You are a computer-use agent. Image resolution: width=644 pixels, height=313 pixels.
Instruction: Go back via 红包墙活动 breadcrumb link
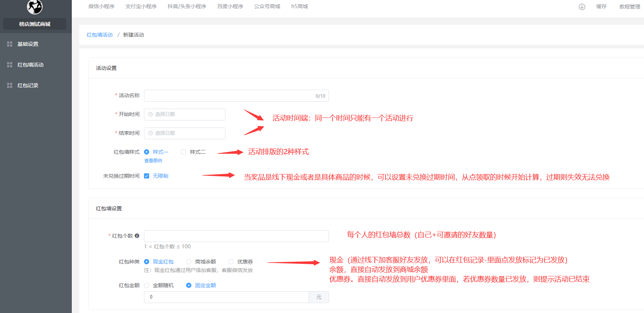click(x=100, y=35)
